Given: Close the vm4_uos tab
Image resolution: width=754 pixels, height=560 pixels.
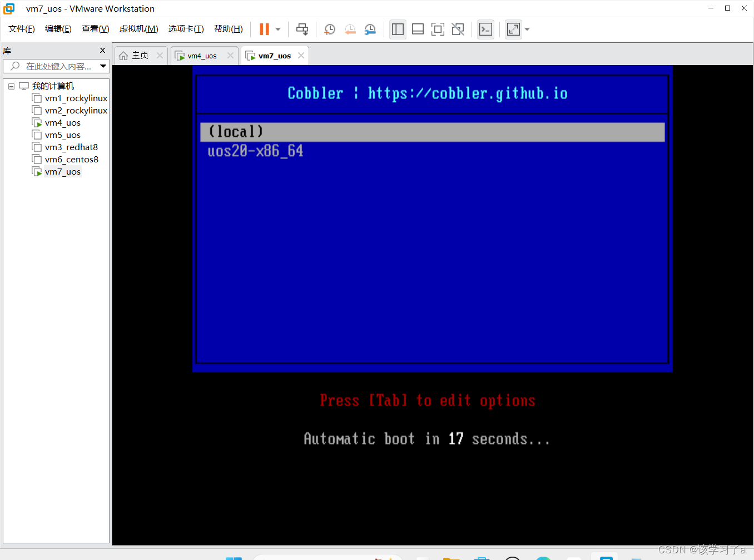Looking at the screenshot, I should [231, 55].
